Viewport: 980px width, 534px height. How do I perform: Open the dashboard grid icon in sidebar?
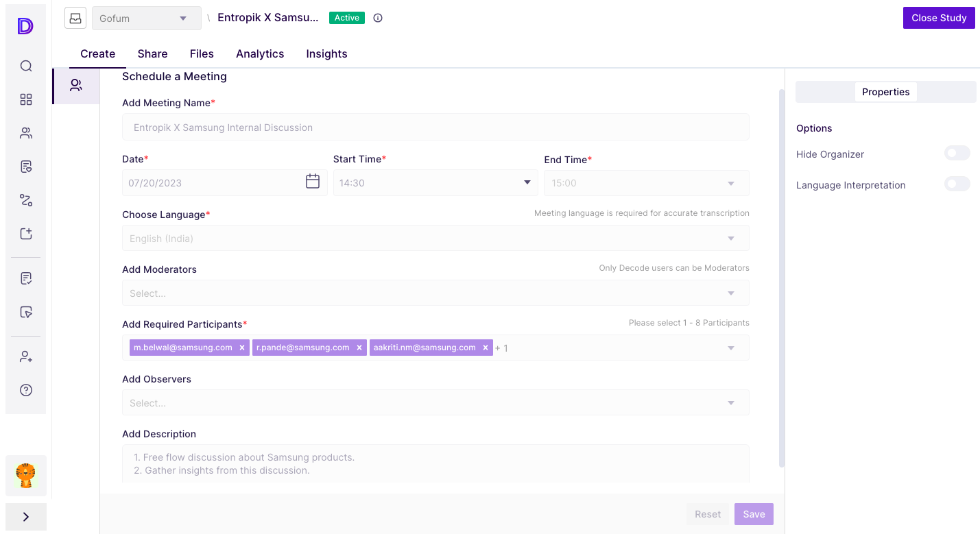click(x=26, y=99)
